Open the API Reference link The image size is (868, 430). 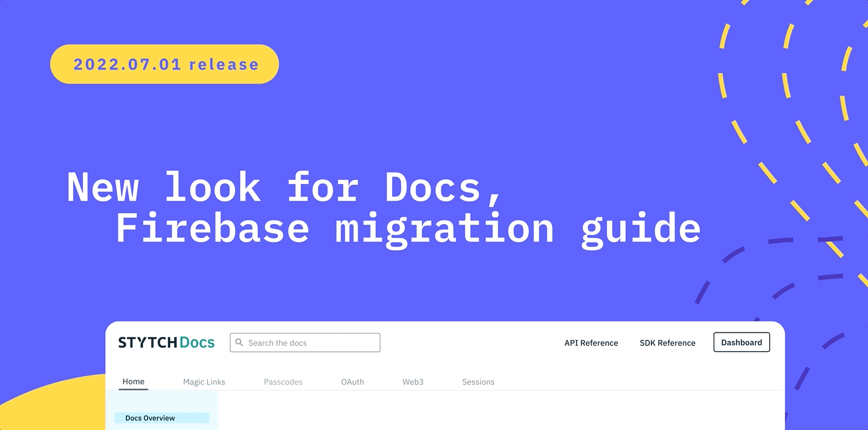tap(591, 343)
